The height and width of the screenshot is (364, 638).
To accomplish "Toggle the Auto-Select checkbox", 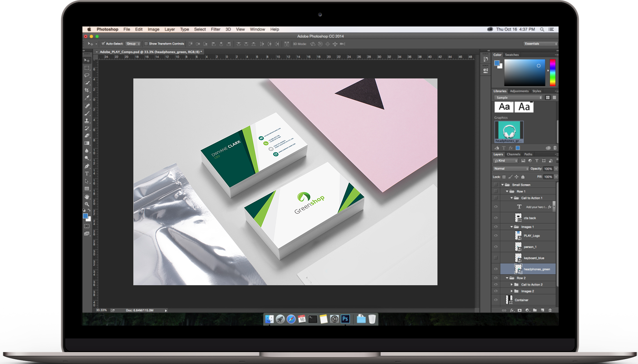I will 103,44.
